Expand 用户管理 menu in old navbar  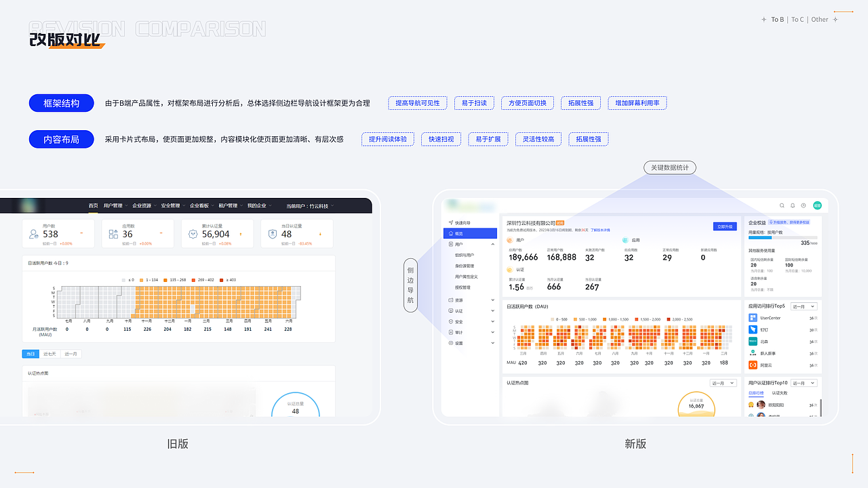[116, 205]
